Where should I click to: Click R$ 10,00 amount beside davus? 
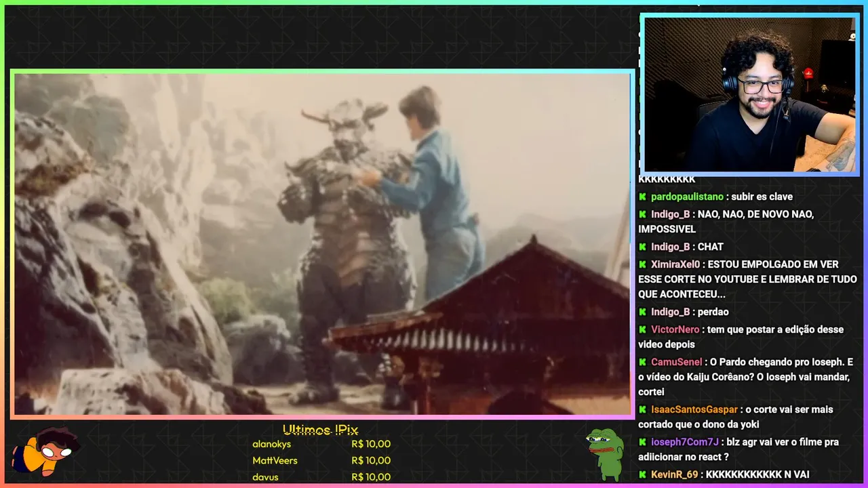(x=371, y=477)
